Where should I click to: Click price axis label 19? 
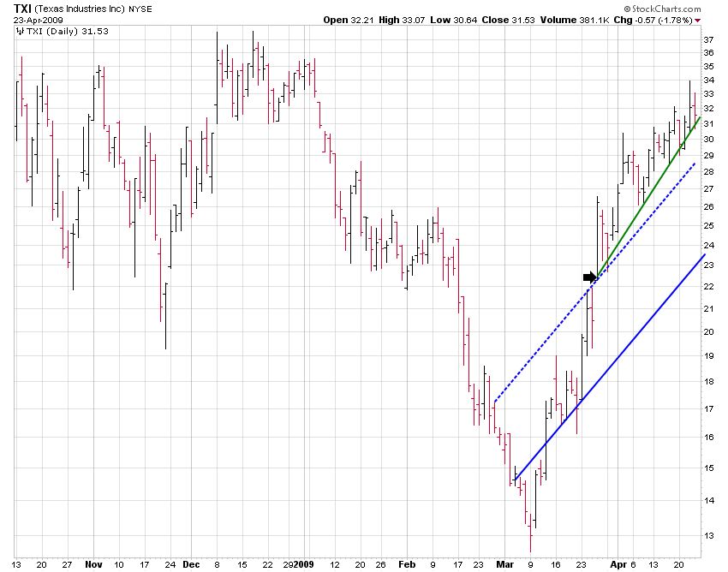[708, 356]
